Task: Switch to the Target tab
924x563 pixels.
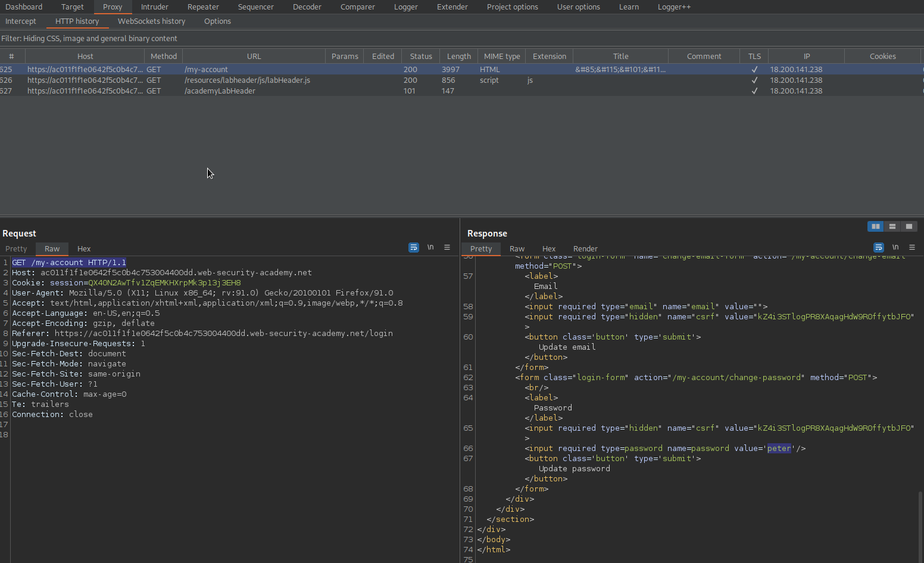Action: point(73,7)
